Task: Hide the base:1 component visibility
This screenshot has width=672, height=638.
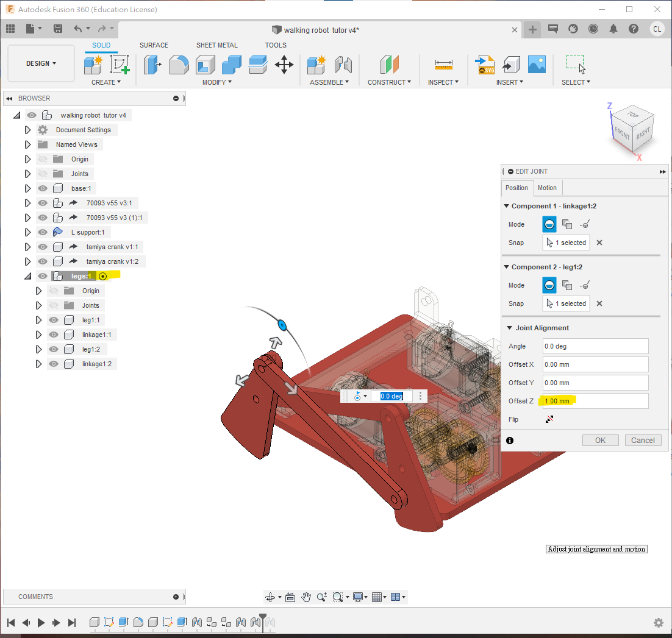Action: 43,188
